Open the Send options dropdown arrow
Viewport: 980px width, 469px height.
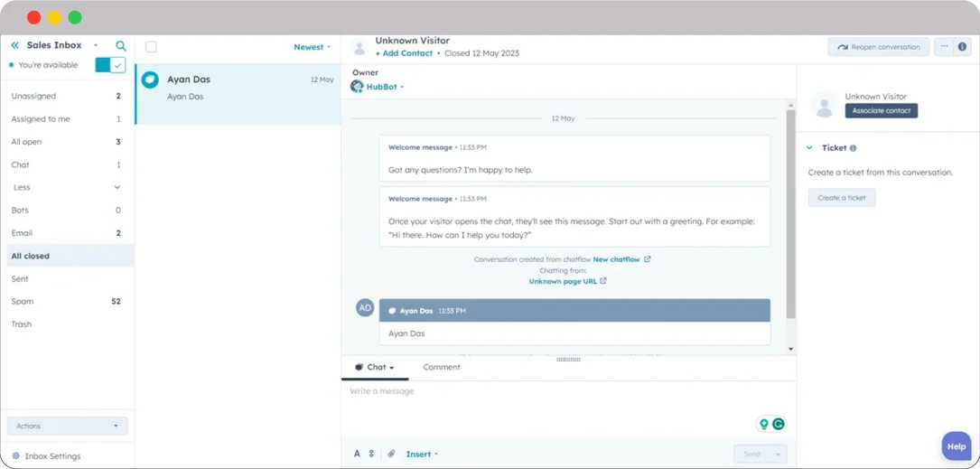click(778, 454)
